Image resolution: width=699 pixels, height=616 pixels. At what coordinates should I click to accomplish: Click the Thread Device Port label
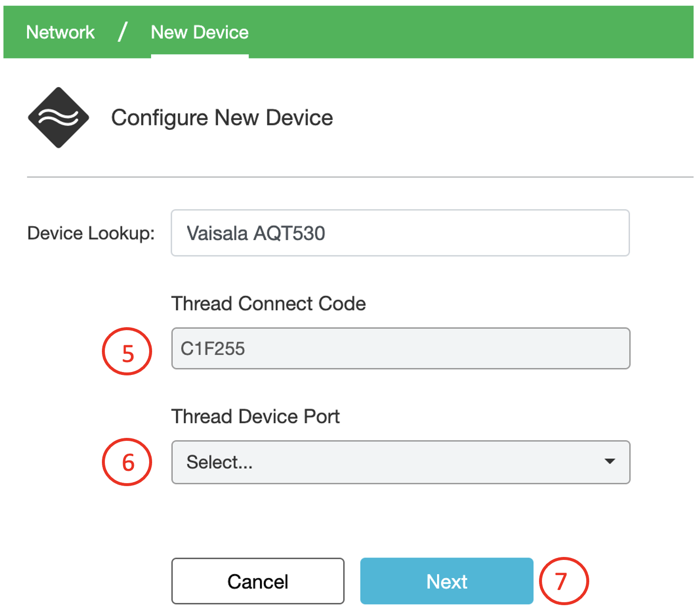point(255,416)
